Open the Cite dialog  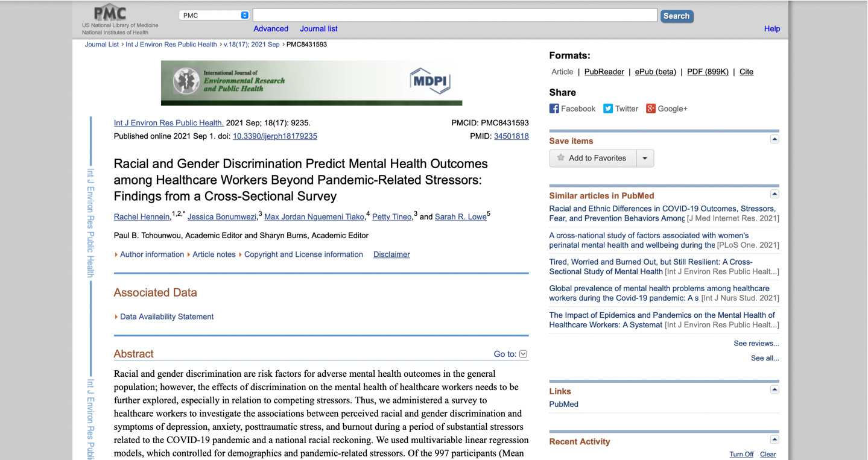(747, 72)
